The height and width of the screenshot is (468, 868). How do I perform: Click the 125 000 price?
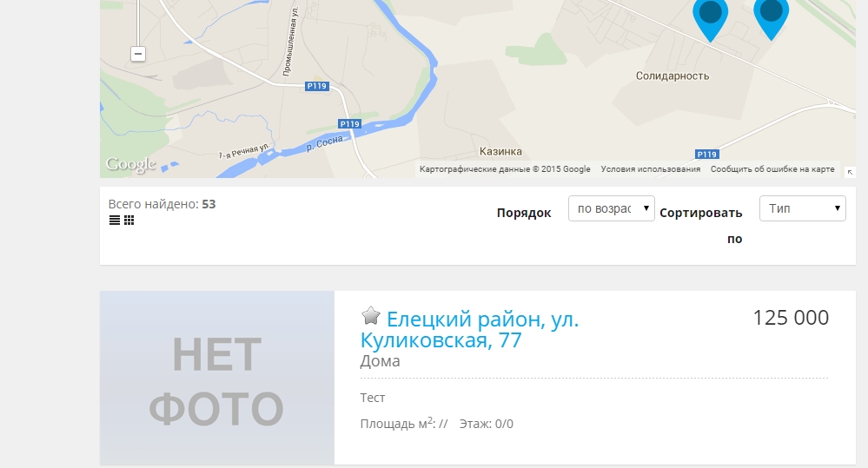coord(791,318)
